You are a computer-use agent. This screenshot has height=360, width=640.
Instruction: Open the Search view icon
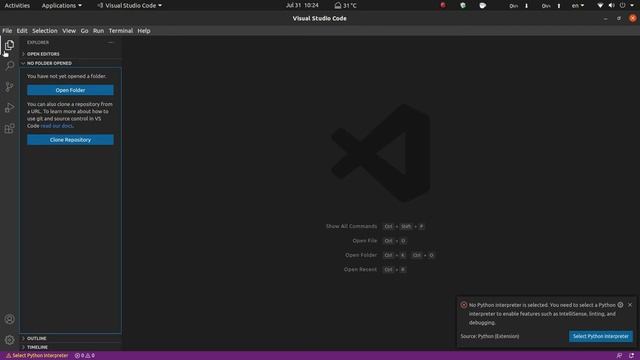(x=9, y=66)
